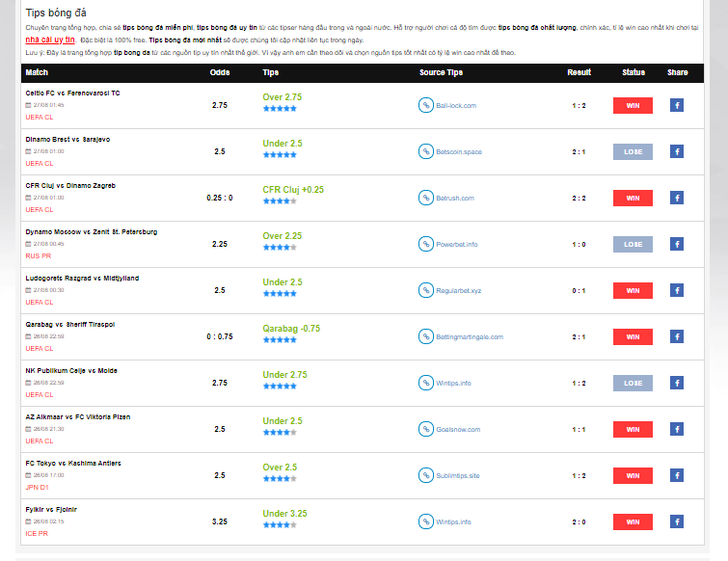The height and width of the screenshot is (561, 728).
Task: Click the Odds column header
Action: click(x=220, y=72)
